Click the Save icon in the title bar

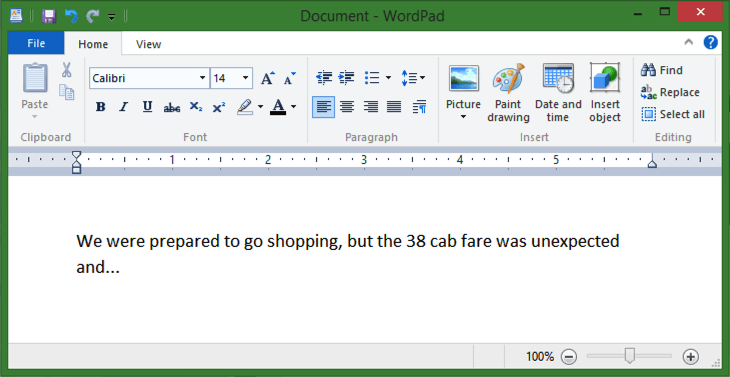pos(49,16)
